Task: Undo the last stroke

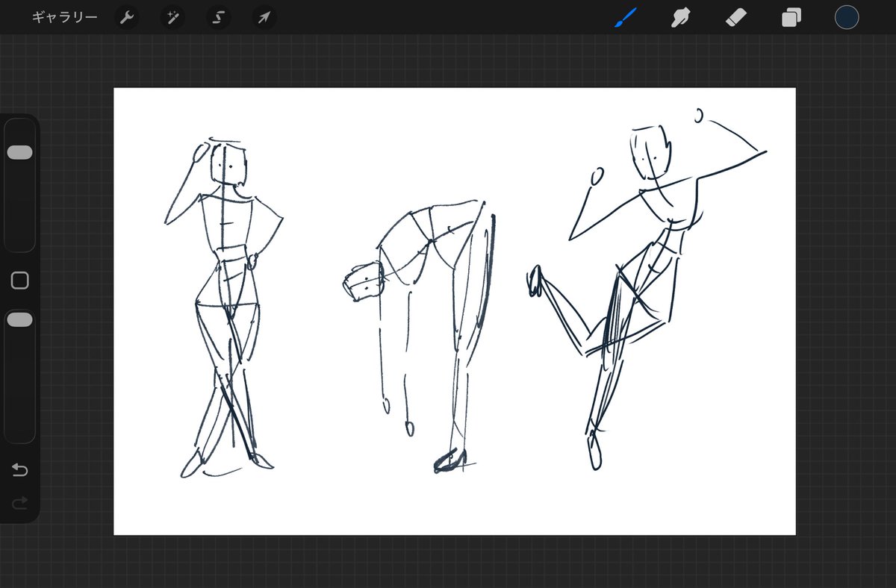Action: coord(20,470)
